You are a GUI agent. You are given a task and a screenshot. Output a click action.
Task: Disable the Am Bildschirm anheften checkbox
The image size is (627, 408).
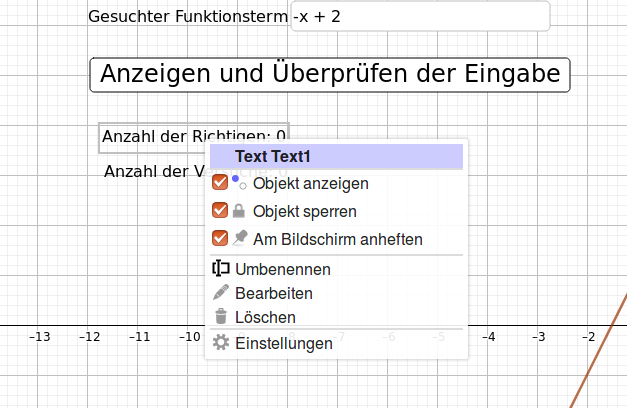coord(220,238)
